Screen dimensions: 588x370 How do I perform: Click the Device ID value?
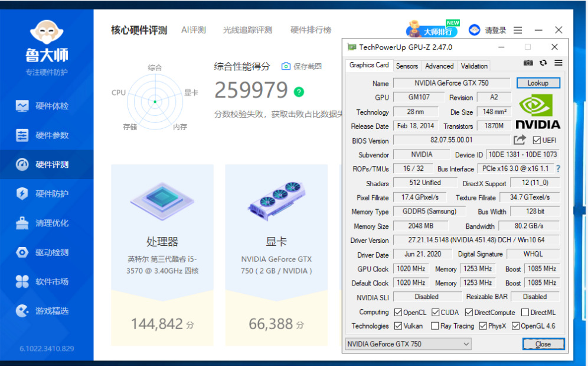[522, 155]
